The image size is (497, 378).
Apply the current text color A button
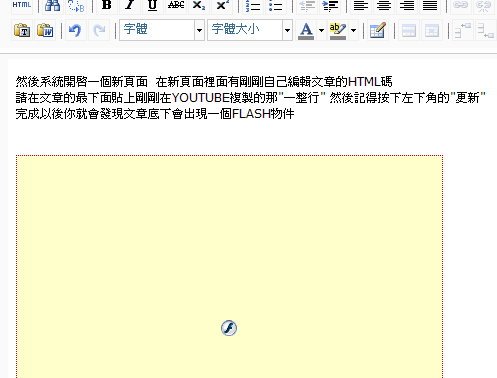[x=306, y=31]
